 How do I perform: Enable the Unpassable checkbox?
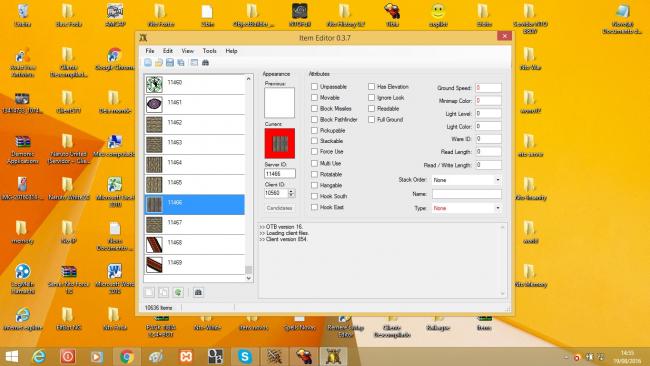pyautogui.click(x=314, y=87)
